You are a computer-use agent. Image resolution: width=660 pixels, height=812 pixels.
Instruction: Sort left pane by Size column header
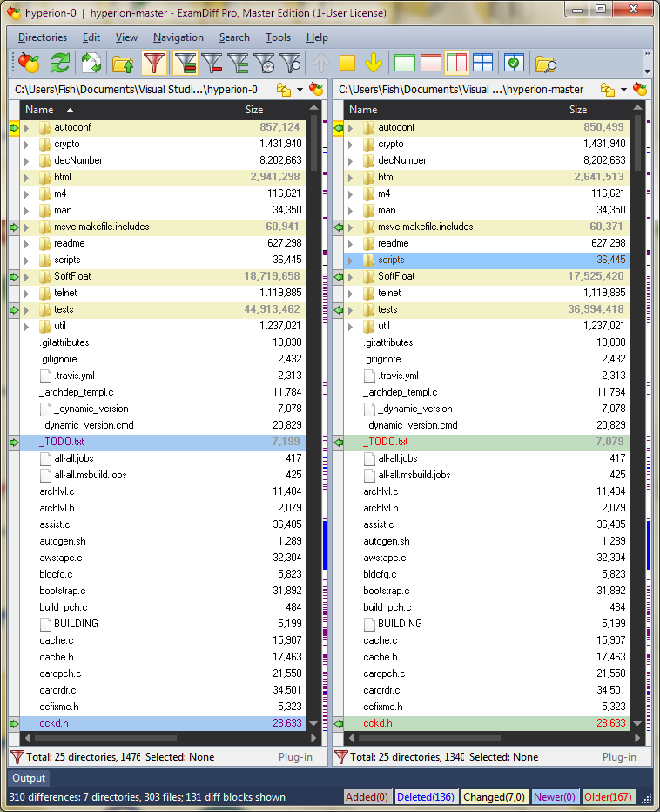click(x=254, y=110)
